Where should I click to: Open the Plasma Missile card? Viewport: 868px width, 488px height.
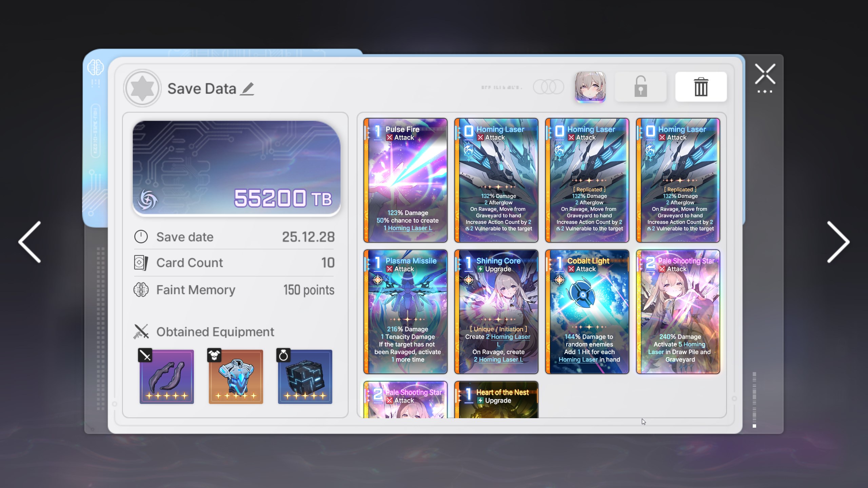click(405, 311)
